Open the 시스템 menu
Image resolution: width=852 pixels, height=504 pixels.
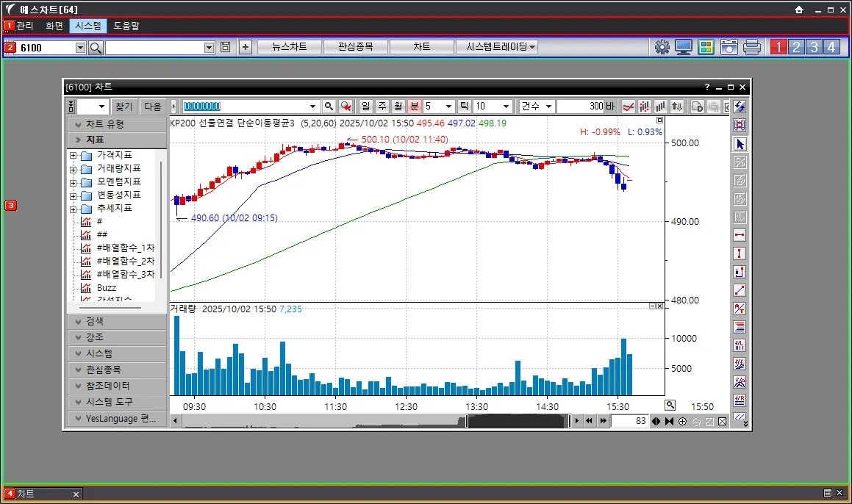88,26
